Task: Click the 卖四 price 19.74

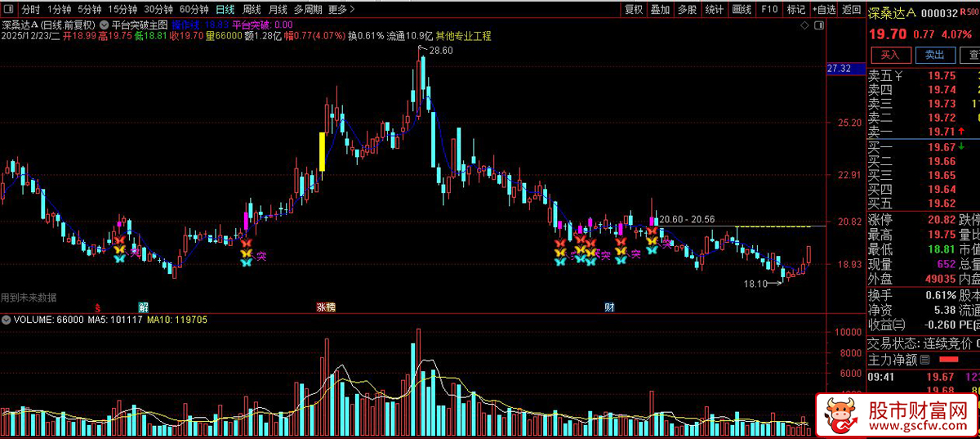Action: click(x=942, y=90)
